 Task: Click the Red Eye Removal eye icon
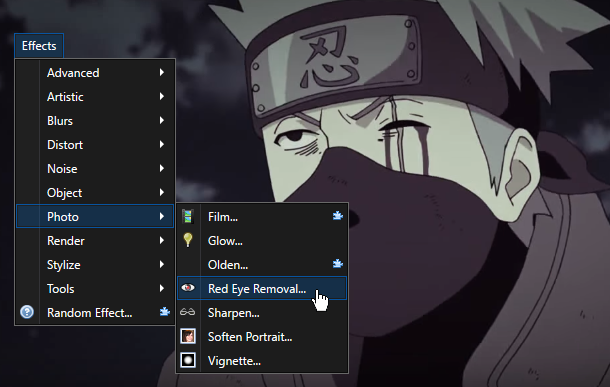pyautogui.click(x=188, y=288)
